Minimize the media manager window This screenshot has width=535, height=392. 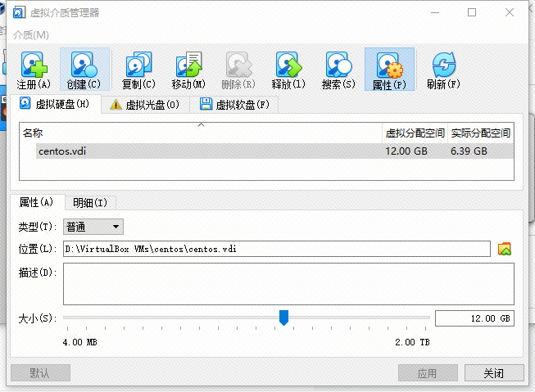[435, 12]
